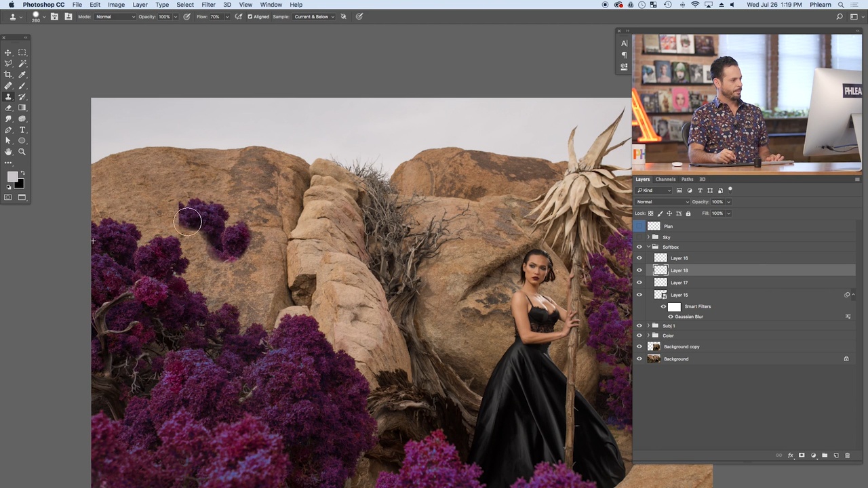Open the Mode dropdown in options bar
868x488 pixels.
(x=115, y=16)
